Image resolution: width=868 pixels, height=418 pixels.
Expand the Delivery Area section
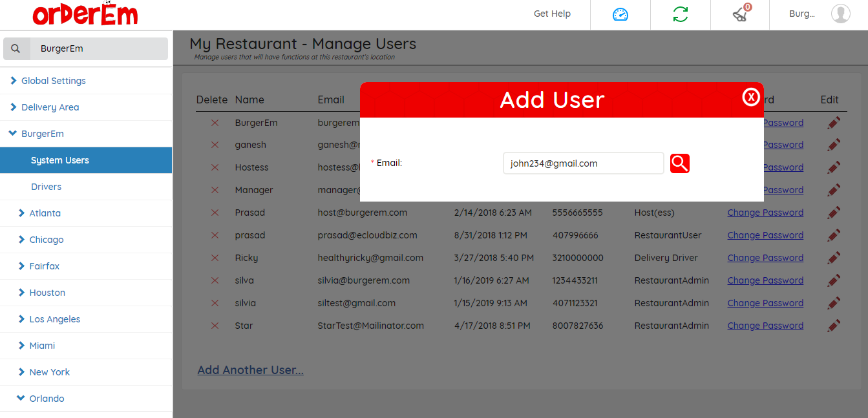pyautogui.click(x=50, y=107)
